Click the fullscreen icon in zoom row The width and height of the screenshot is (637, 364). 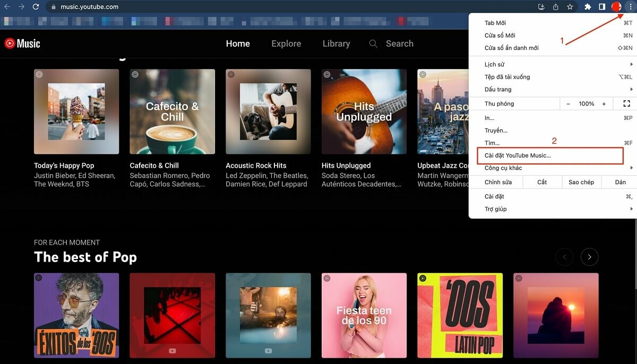coord(626,103)
